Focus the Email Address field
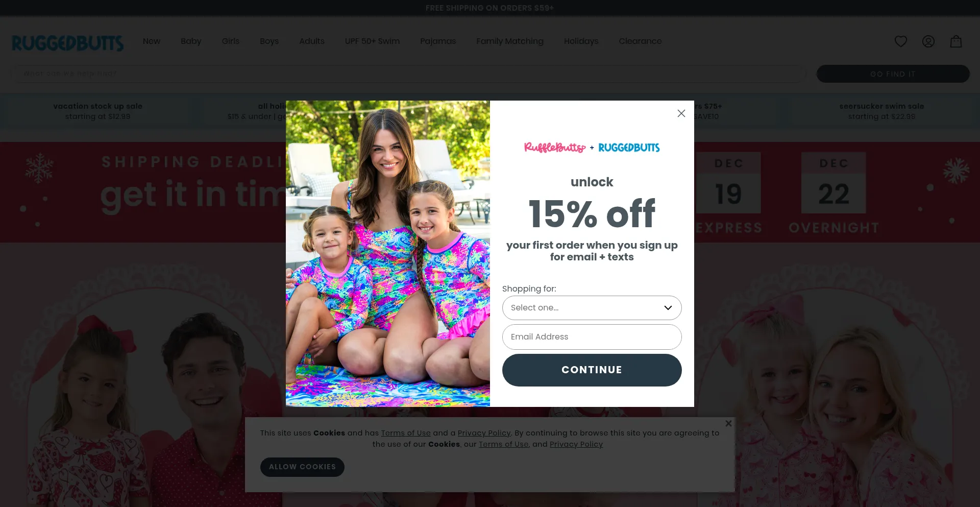Viewport: 980px width, 507px height. 592,337
